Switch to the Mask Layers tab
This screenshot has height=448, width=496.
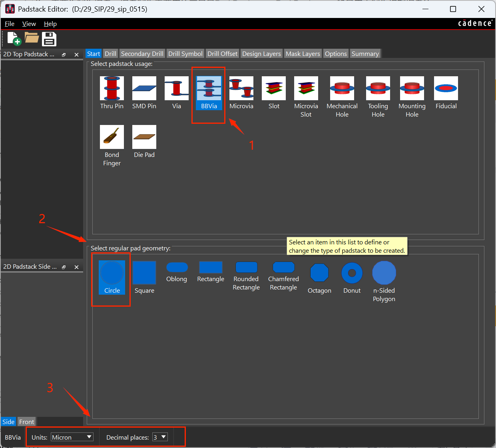(x=303, y=54)
